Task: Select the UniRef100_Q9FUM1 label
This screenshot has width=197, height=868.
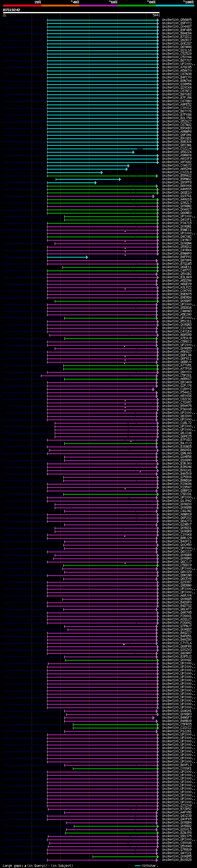Action: pos(177,135)
